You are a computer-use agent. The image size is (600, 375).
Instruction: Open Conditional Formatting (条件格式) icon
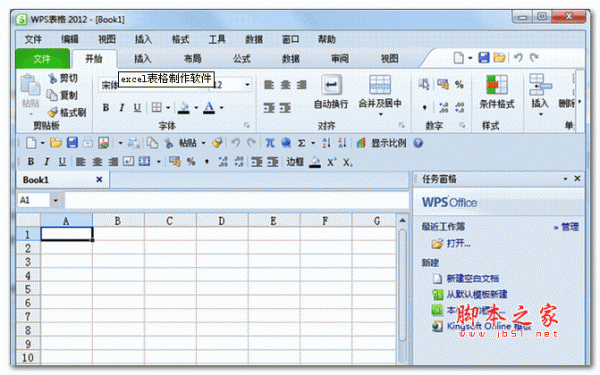[x=497, y=85]
